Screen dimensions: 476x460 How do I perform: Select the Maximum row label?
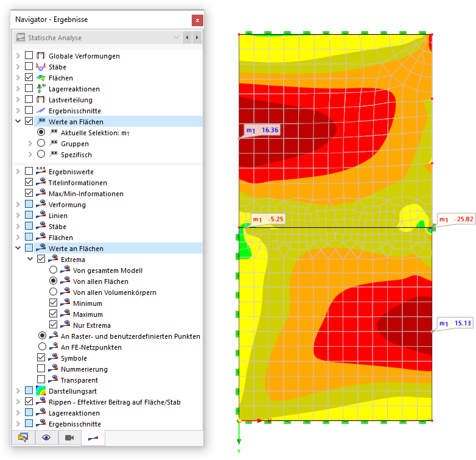(88, 314)
